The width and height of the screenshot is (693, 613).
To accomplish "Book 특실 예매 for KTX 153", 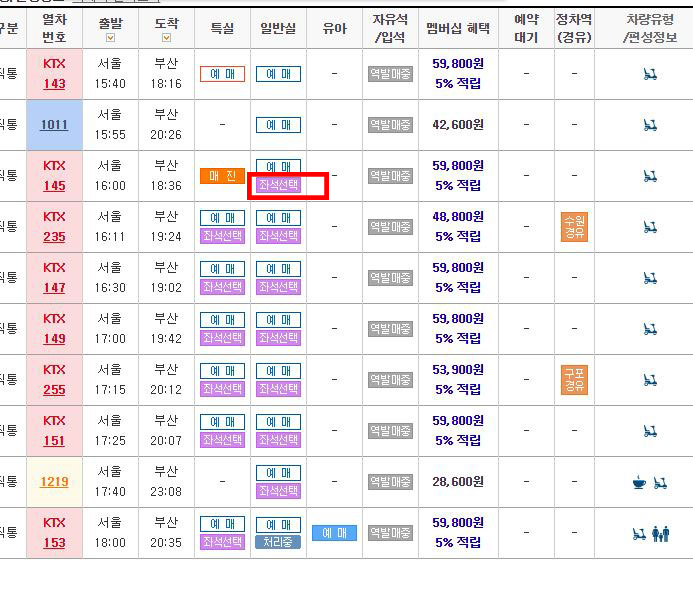I will [x=222, y=524].
